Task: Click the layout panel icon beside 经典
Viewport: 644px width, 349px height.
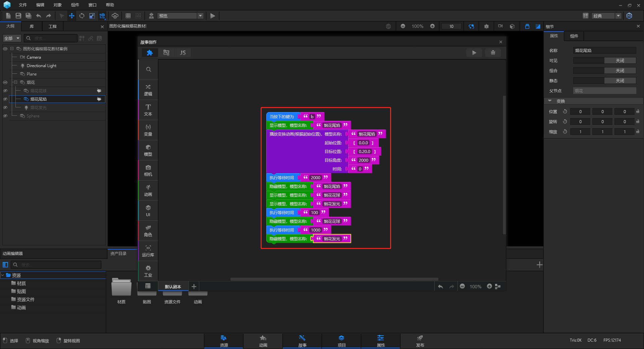Action: click(586, 16)
